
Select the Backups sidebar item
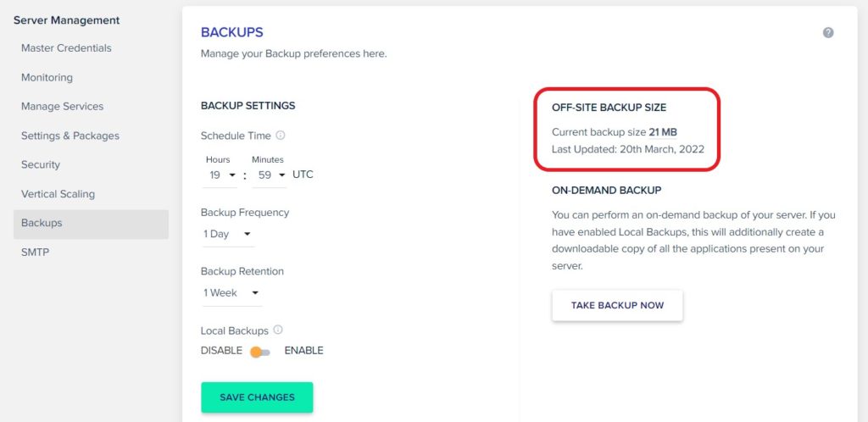[x=92, y=224]
